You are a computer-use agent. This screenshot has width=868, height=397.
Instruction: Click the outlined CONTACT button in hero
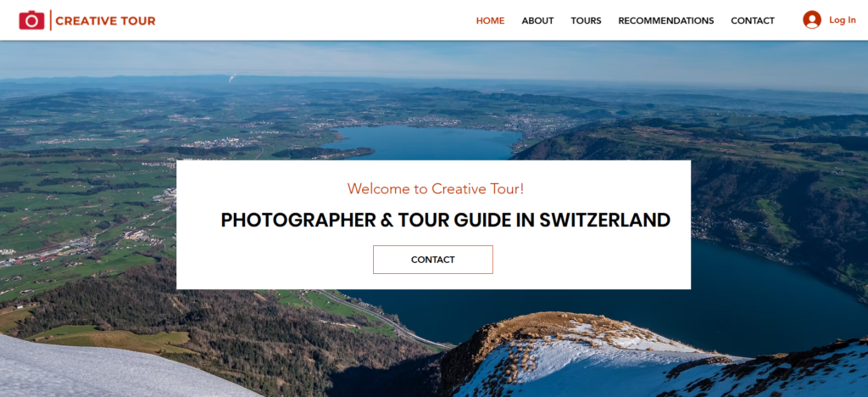433,260
